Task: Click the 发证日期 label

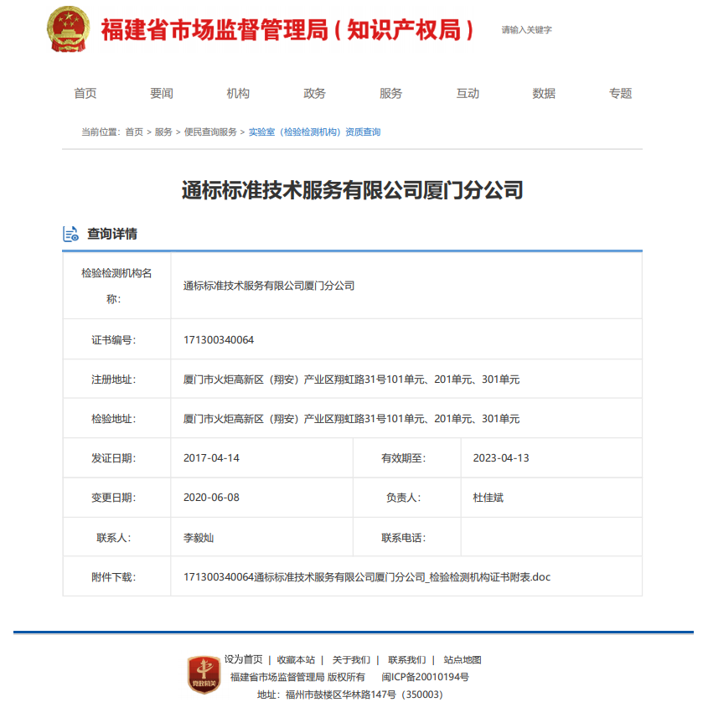Action: 114,458
